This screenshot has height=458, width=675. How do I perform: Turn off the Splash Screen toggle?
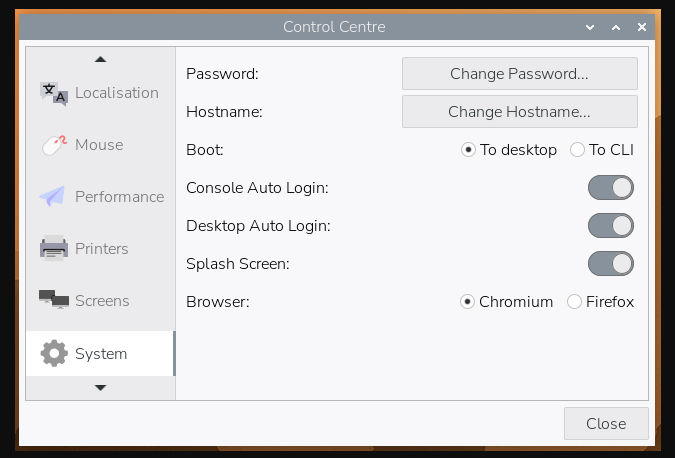point(610,264)
